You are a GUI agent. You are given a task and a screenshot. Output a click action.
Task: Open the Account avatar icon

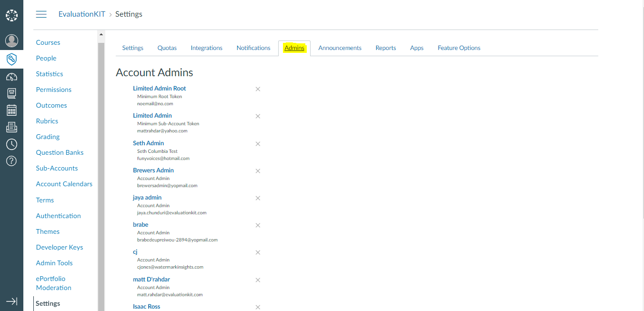tap(11, 41)
